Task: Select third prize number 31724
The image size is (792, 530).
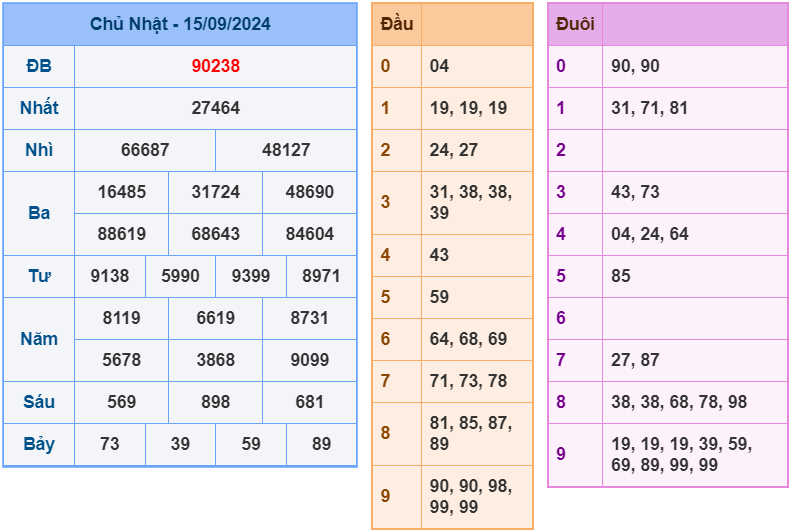Action: [x=216, y=191]
